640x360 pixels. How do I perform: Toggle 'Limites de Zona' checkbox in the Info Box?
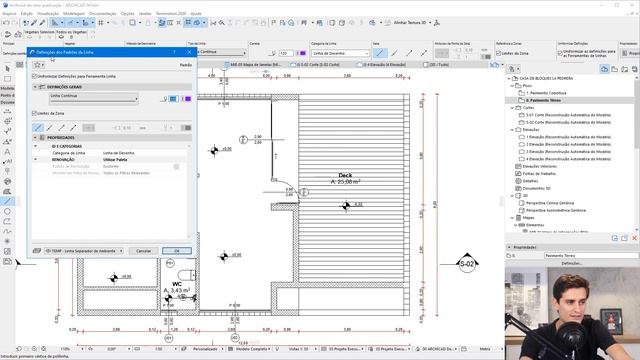(x=498, y=53)
